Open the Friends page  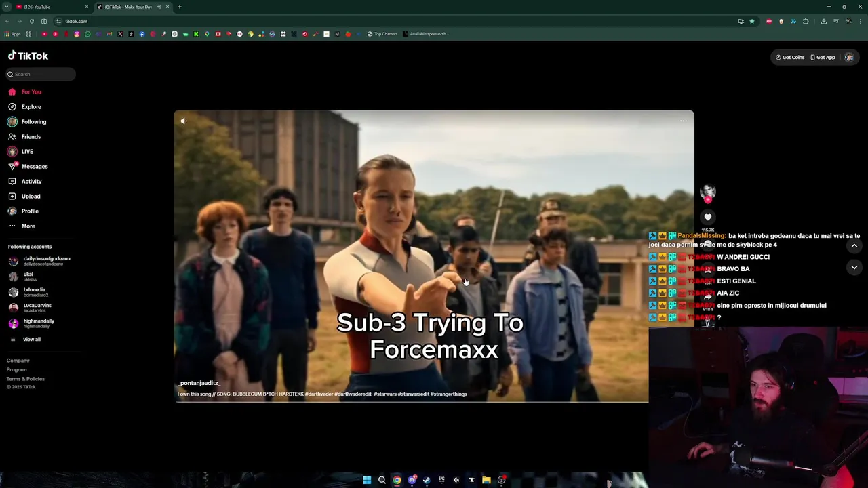click(25, 136)
